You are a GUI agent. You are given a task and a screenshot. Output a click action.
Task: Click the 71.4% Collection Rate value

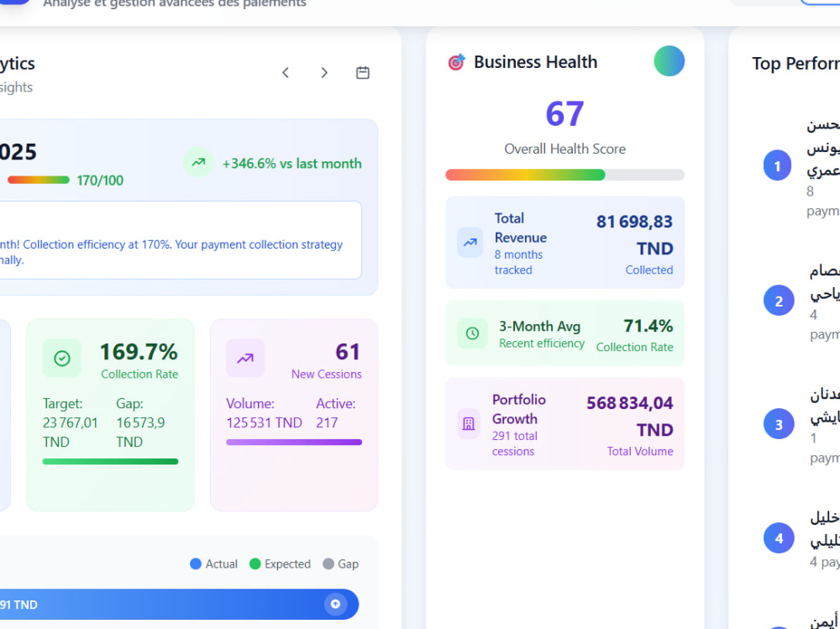(x=648, y=326)
